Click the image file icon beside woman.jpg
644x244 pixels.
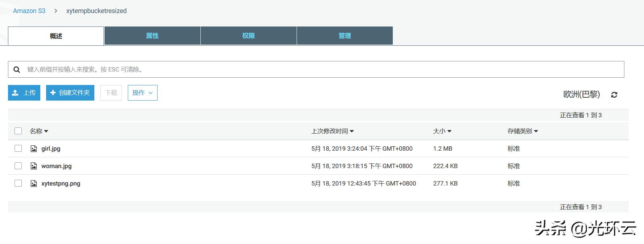coord(34,166)
